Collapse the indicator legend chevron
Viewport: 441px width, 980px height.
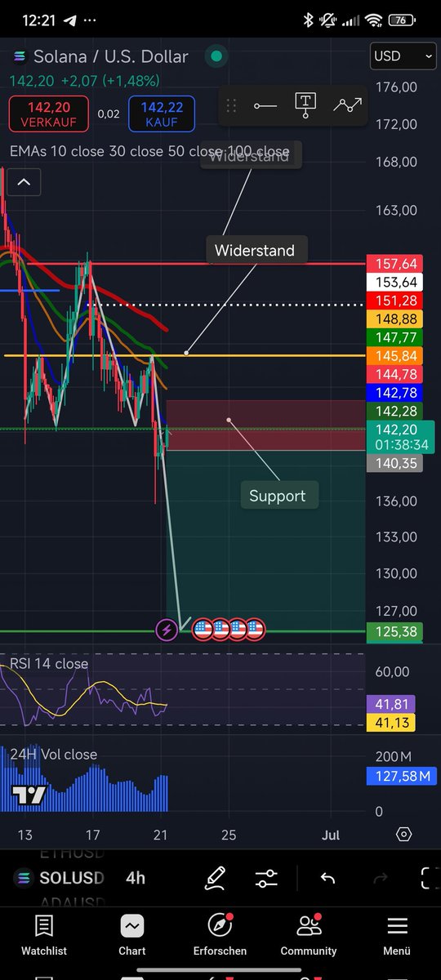click(x=24, y=182)
